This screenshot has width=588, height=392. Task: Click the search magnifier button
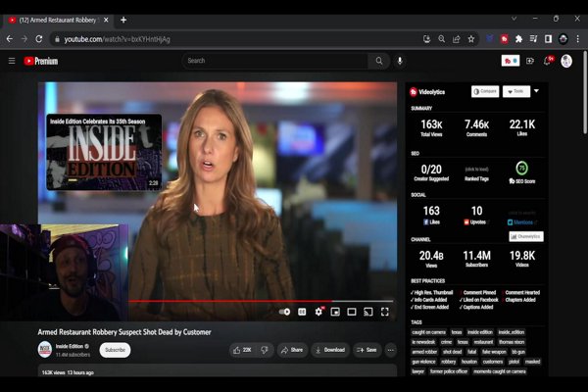(x=379, y=61)
